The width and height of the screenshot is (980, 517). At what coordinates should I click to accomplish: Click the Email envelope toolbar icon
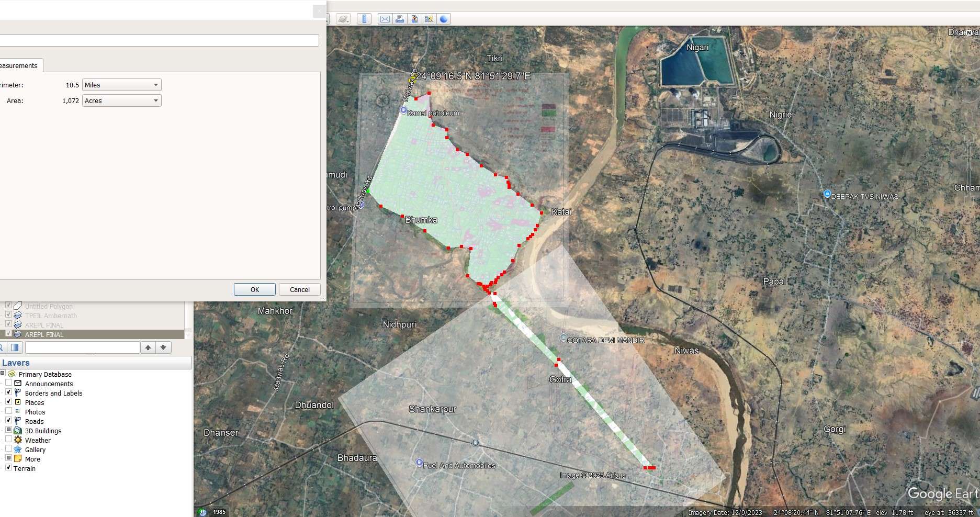385,19
